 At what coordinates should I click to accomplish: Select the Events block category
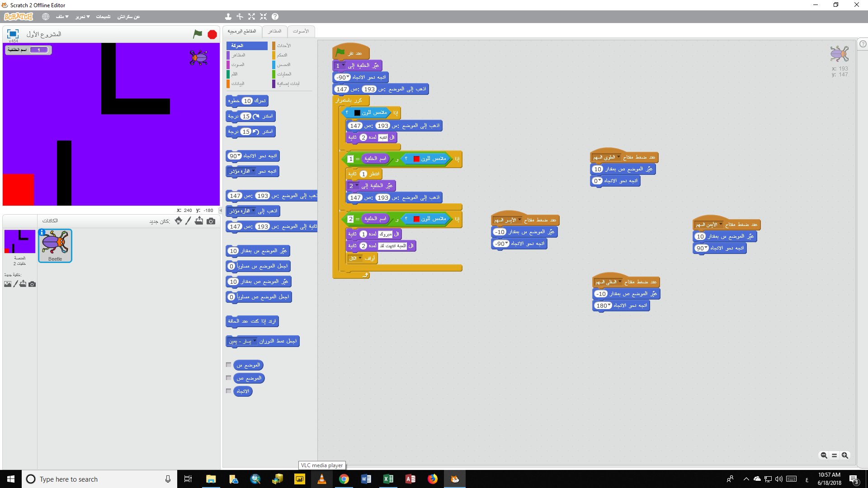[283, 46]
